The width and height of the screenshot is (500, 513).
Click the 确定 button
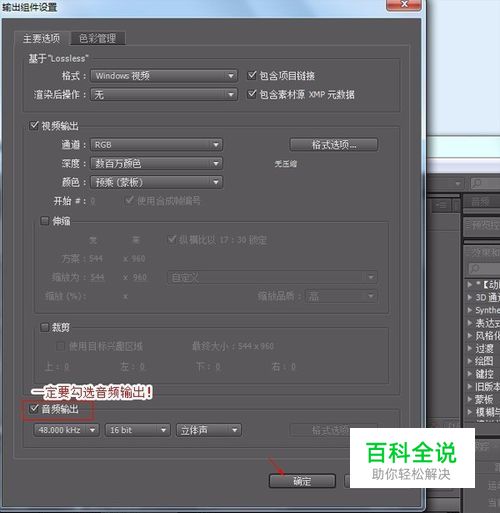coord(302,481)
